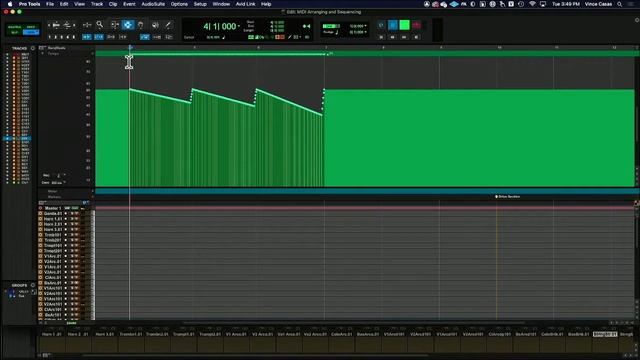Open the Track menu
The image size is (640, 360).
pos(97,4)
